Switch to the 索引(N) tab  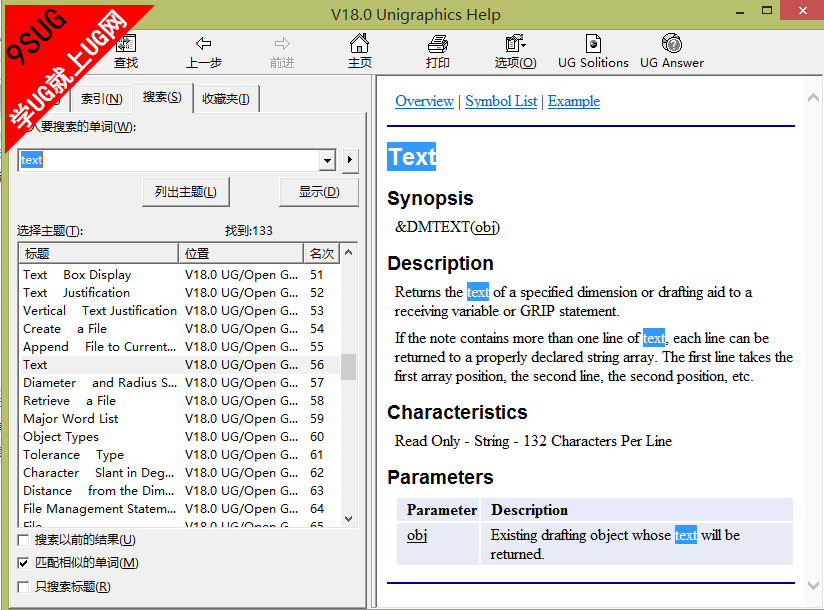(101, 99)
